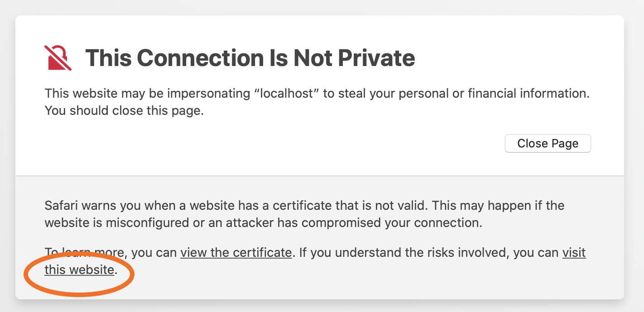
Task: Open the 'view the certificate' link
Action: (x=235, y=252)
